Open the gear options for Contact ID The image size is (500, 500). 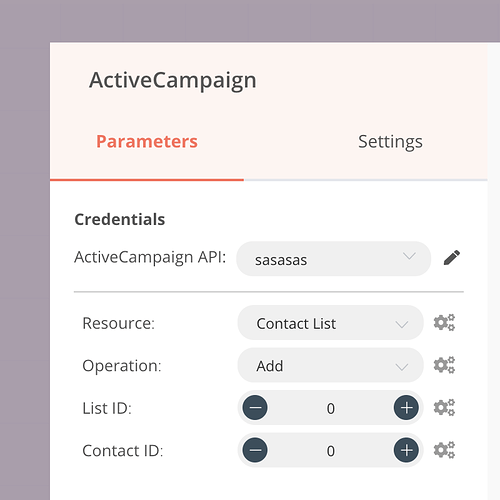click(x=444, y=450)
